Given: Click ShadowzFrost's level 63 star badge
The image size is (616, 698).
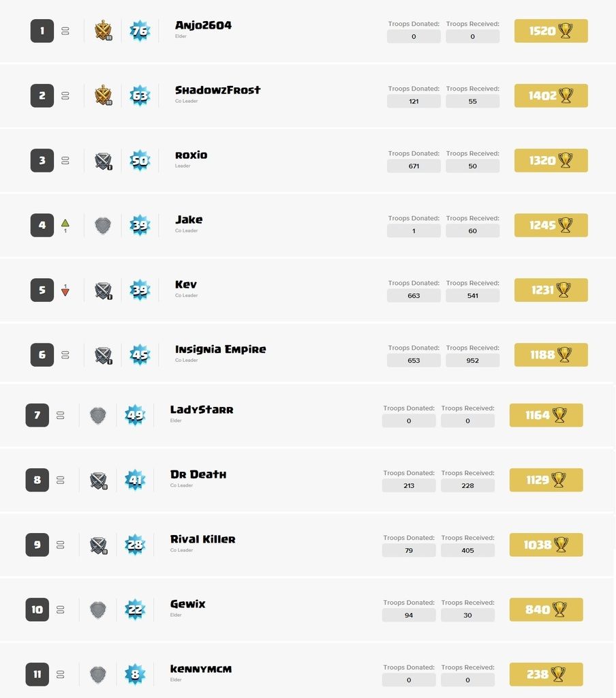Looking at the screenshot, I should (140, 95).
